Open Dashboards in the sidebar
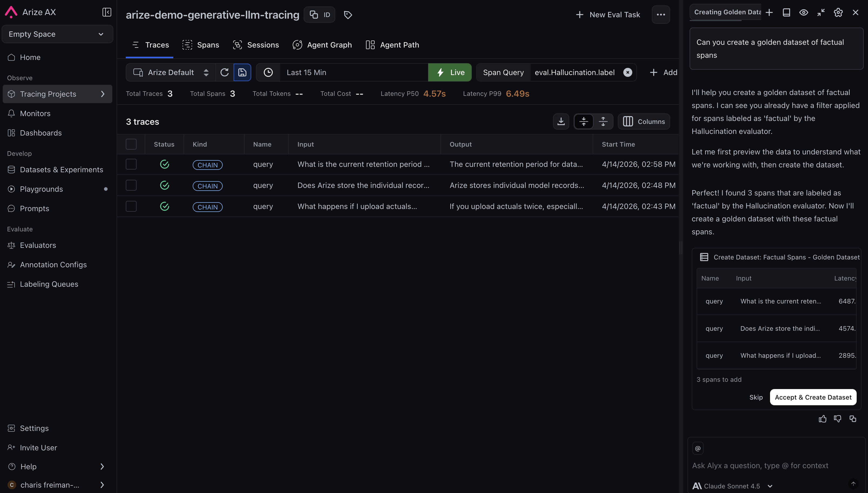The image size is (868, 493). (57, 133)
